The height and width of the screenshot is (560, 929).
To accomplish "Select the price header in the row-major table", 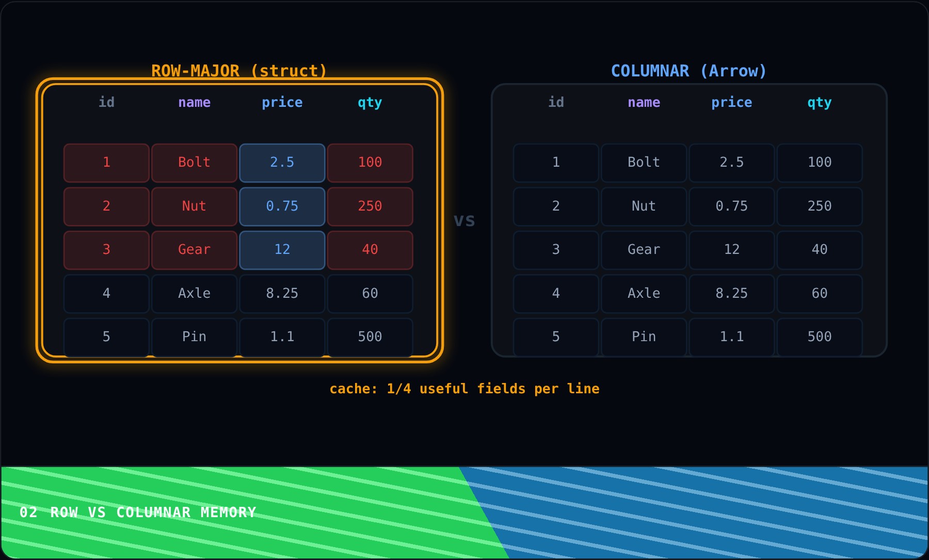I will point(282,102).
